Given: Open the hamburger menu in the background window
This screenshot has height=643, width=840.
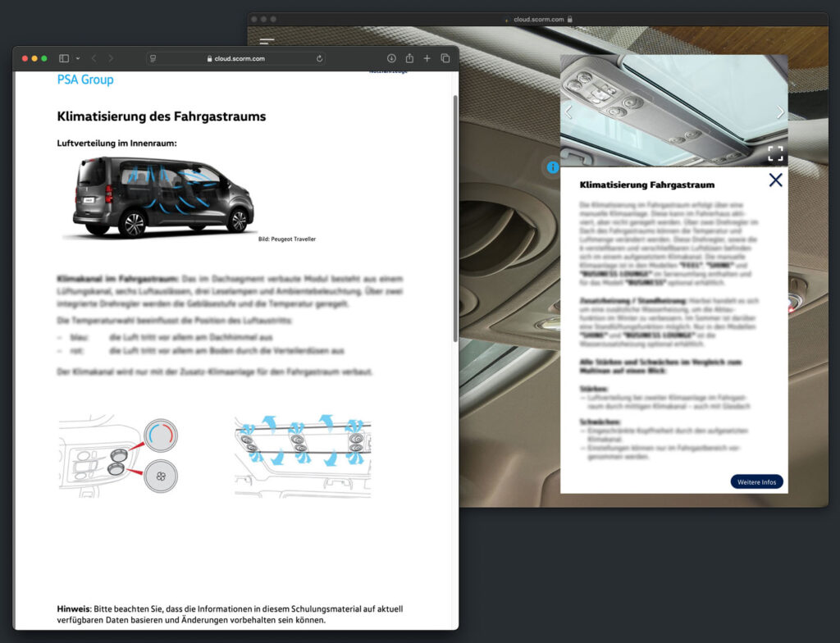Looking at the screenshot, I should tap(267, 41).
